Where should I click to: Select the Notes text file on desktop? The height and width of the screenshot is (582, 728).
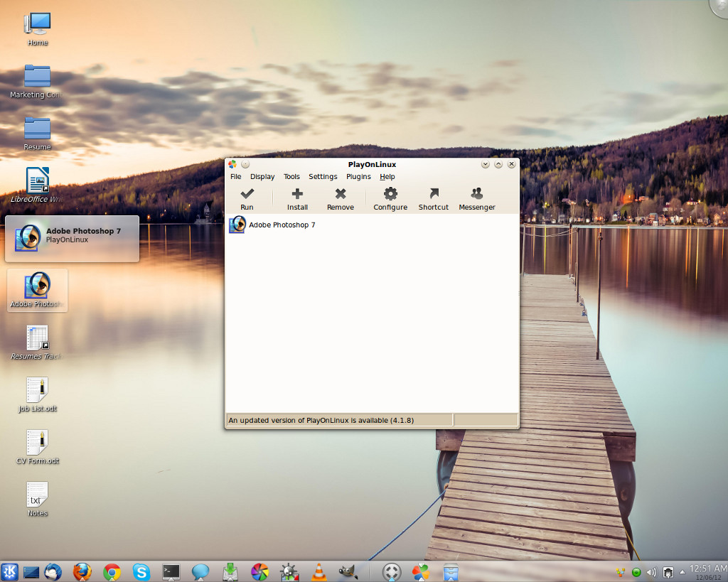(37, 500)
